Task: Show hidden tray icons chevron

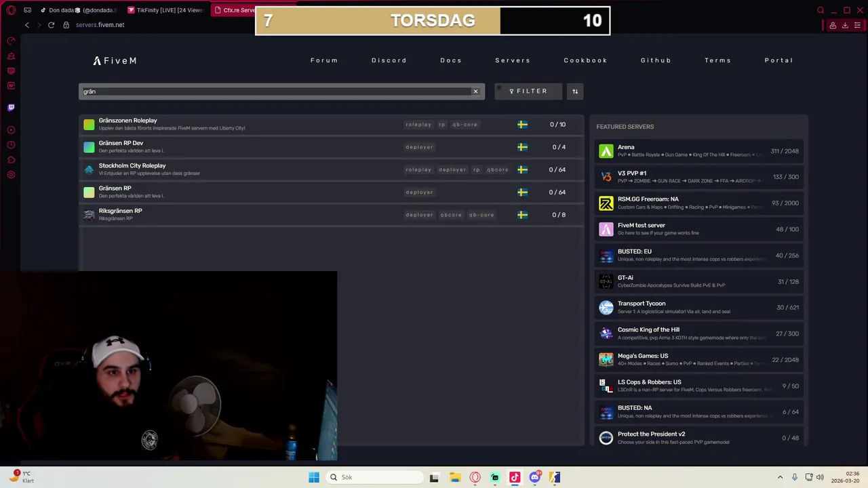Action: pyautogui.click(x=780, y=477)
